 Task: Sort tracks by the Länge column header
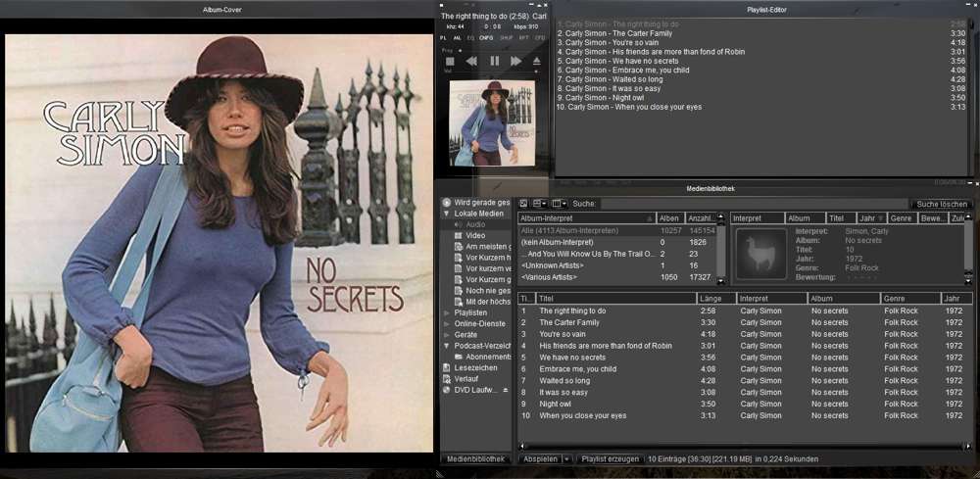[x=713, y=299]
